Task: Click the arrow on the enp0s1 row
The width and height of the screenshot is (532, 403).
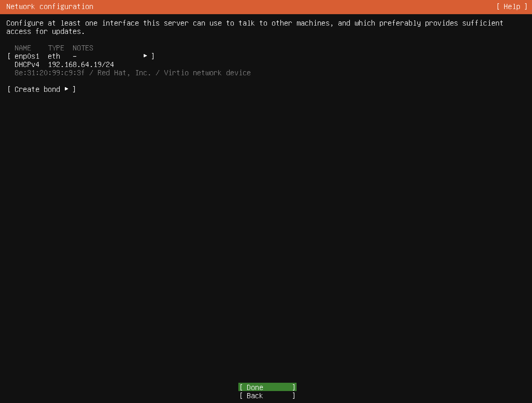Action: (x=145, y=56)
